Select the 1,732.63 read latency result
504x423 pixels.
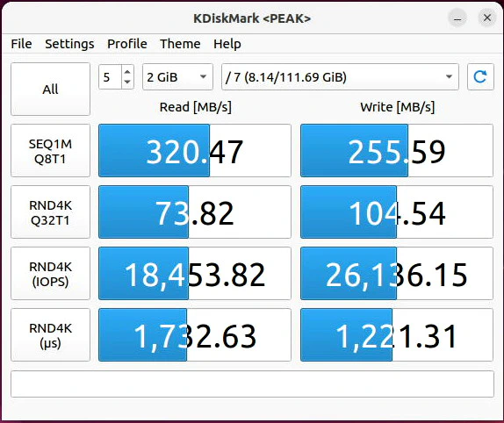pos(195,335)
